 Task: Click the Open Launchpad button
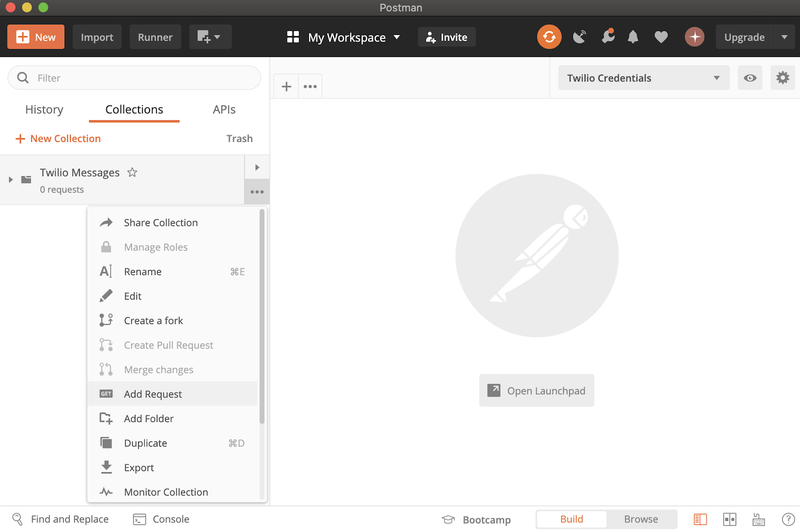(536, 391)
